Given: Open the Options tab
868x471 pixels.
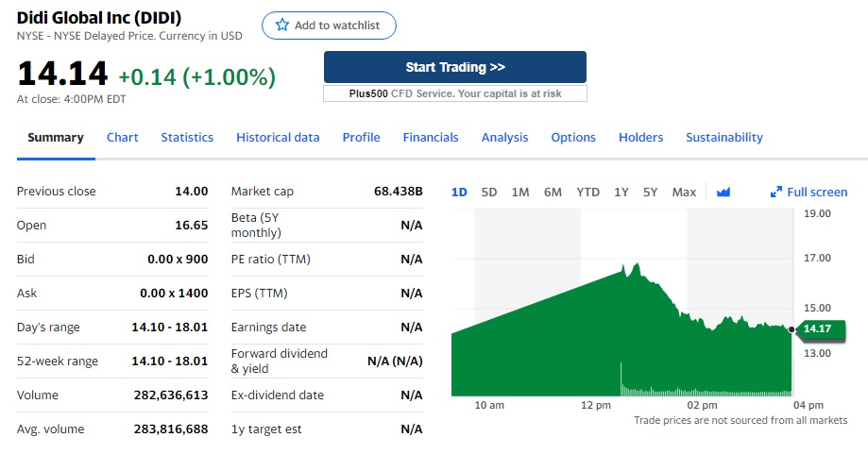Looking at the screenshot, I should 573,137.
